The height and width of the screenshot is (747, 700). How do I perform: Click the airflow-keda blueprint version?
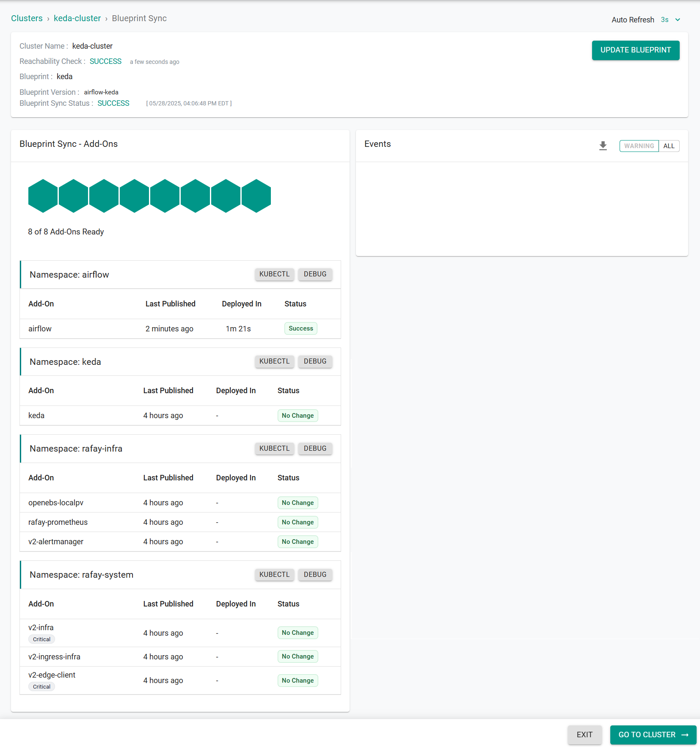click(101, 92)
